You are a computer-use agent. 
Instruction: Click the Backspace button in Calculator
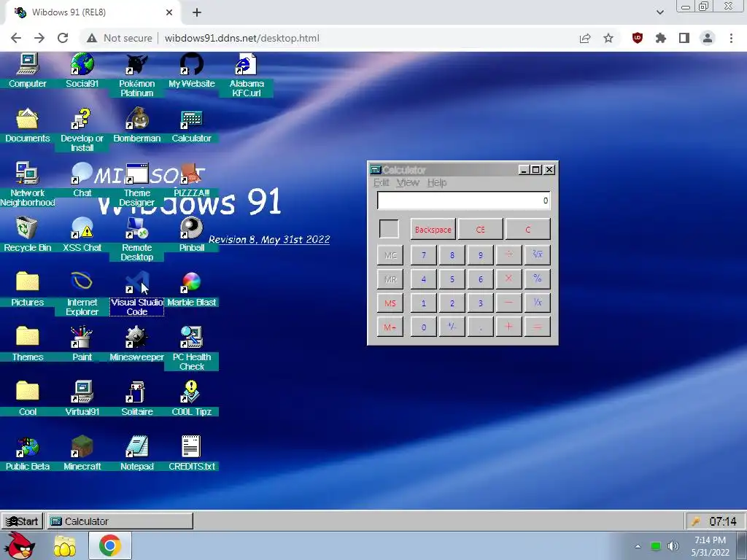point(433,230)
